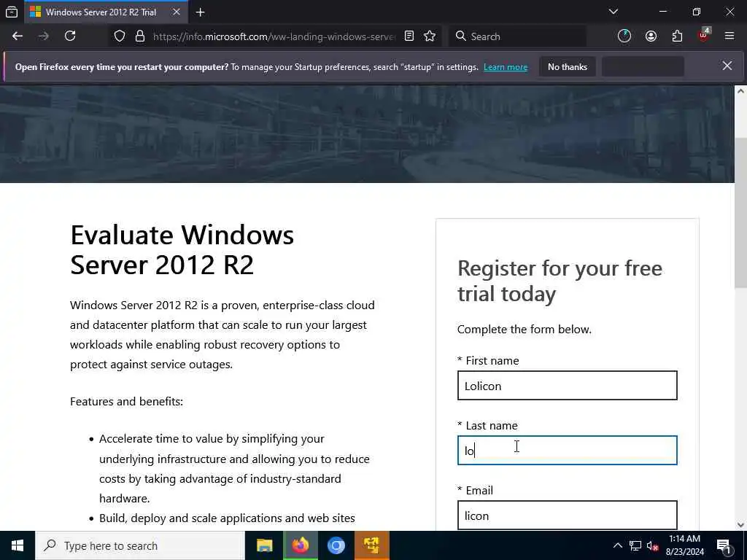This screenshot has width=747, height=560.
Task: Click the Last name field
Action: [x=567, y=450]
